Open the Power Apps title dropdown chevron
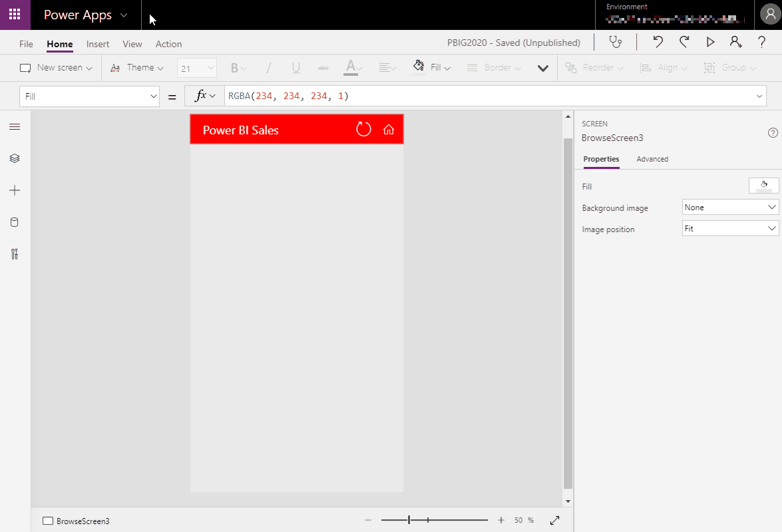This screenshot has width=782, height=532. coord(124,15)
